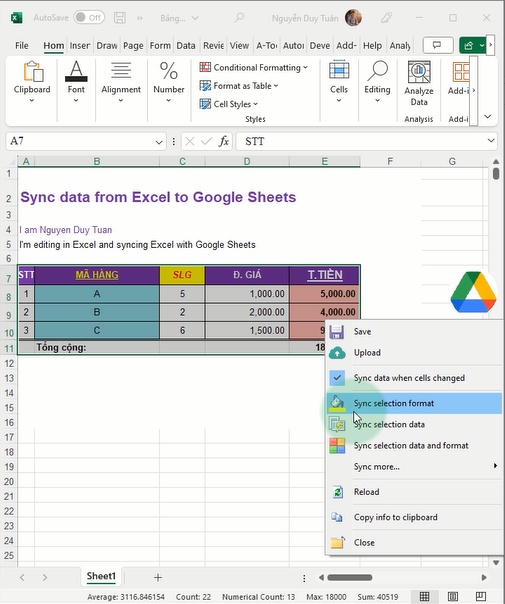The height and width of the screenshot is (604, 505).
Task: Open the Help ribbon tab
Action: tap(372, 45)
